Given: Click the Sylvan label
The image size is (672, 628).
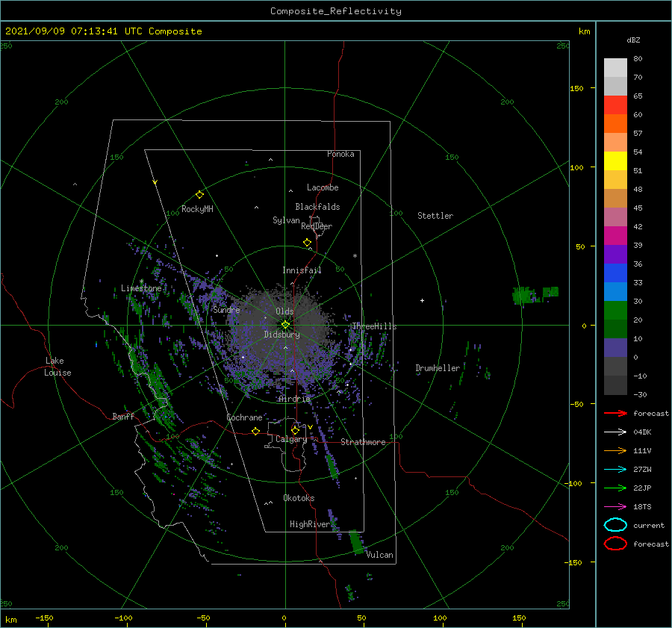Looking at the screenshot, I should [286, 220].
